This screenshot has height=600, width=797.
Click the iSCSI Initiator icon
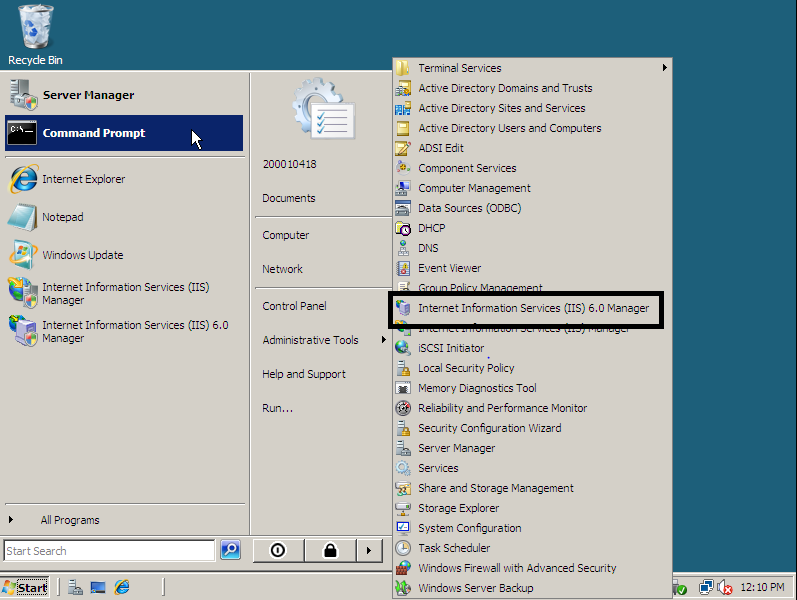[403, 348]
